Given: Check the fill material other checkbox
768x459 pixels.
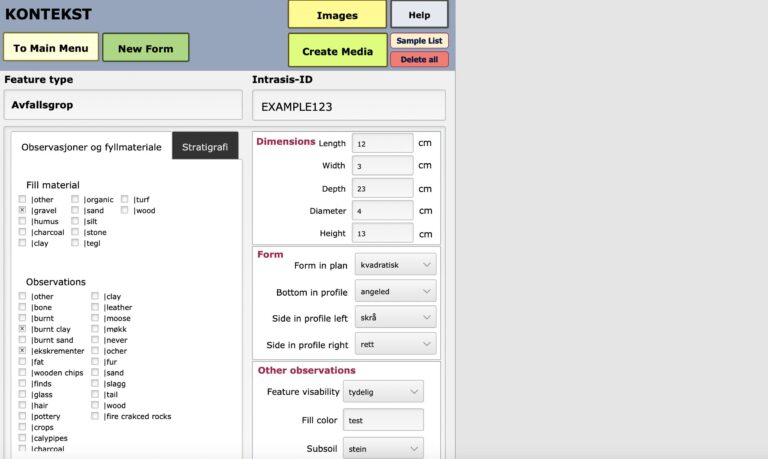Looking at the screenshot, I should pos(22,199).
